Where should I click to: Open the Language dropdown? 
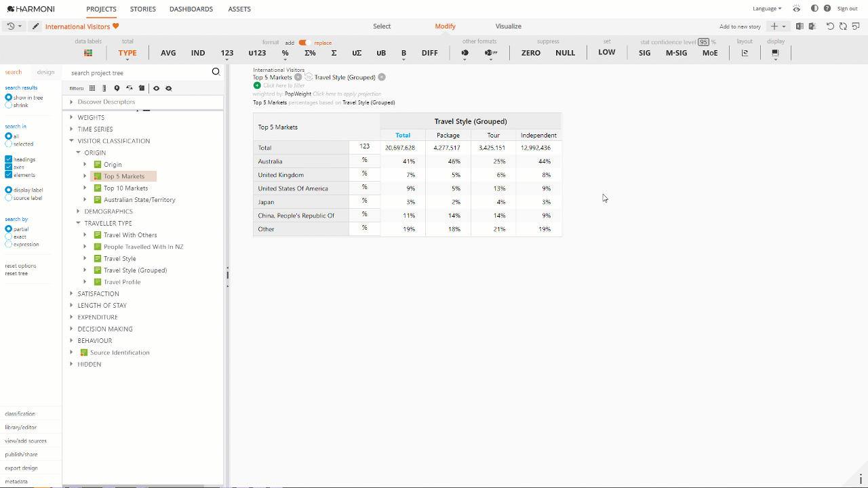click(x=766, y=9)
